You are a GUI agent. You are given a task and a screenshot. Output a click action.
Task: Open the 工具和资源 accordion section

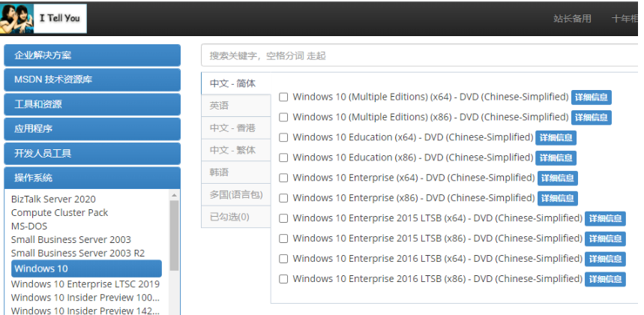pos(92,104)
